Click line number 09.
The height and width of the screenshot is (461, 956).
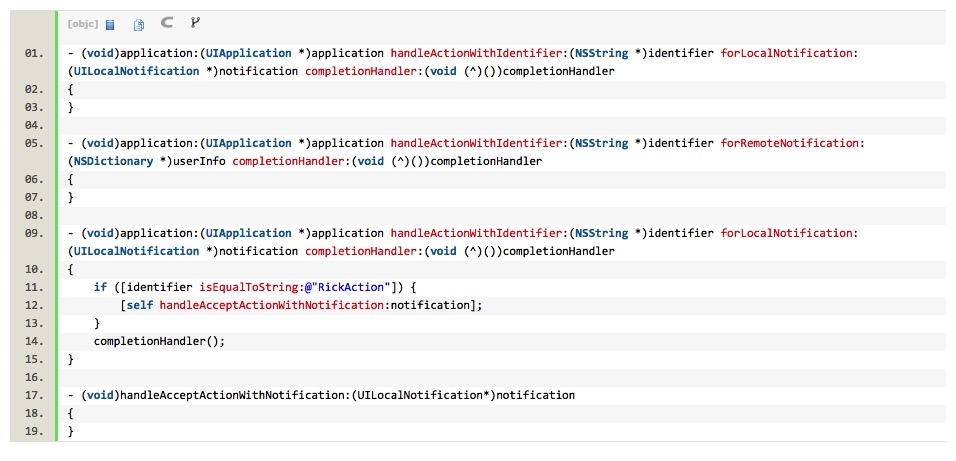point(35,233)
